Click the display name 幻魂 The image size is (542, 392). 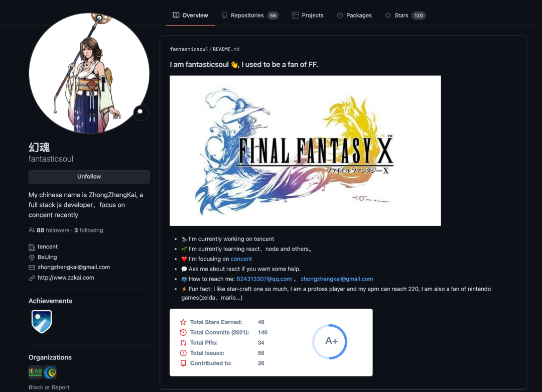(x=39, y=148)
